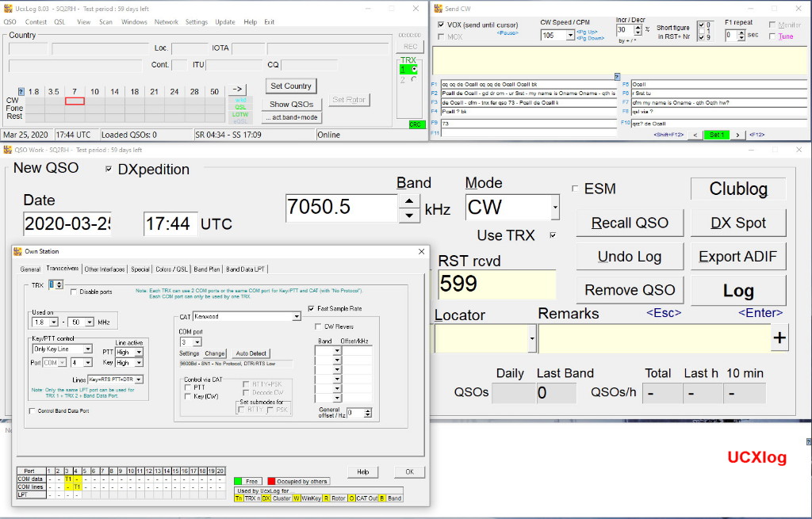Open the Contest menu
Viewport: 812px width, 519px height.
pos(36,22)
